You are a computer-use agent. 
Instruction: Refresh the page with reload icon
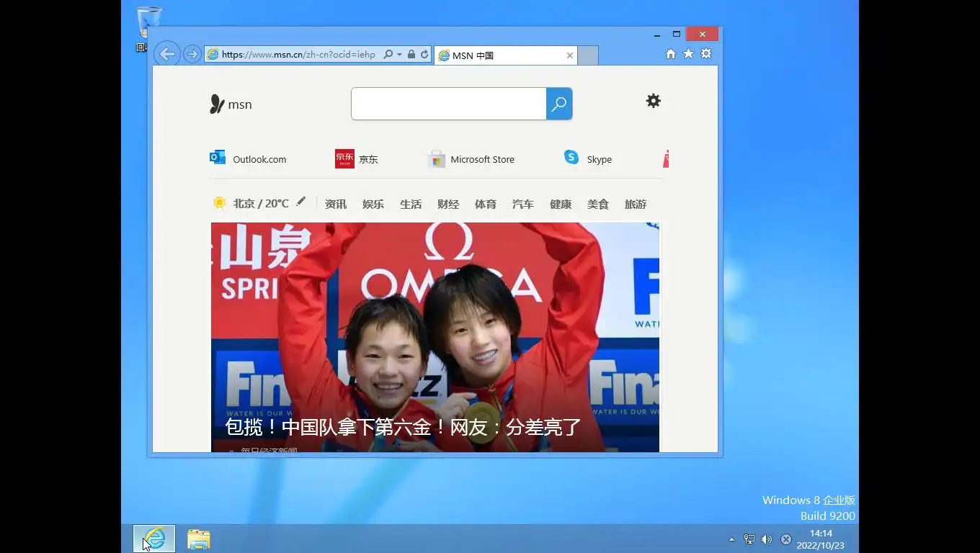click(424, 55)
